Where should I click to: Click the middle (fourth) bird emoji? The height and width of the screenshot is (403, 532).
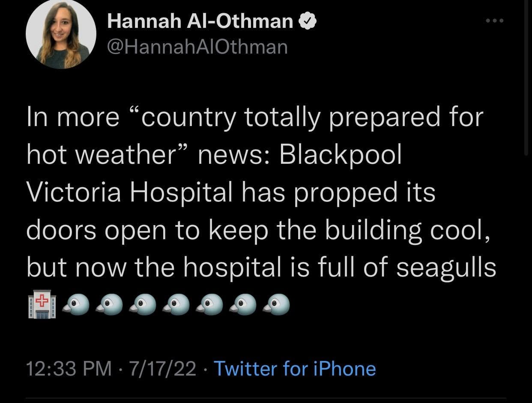point(176,305)
